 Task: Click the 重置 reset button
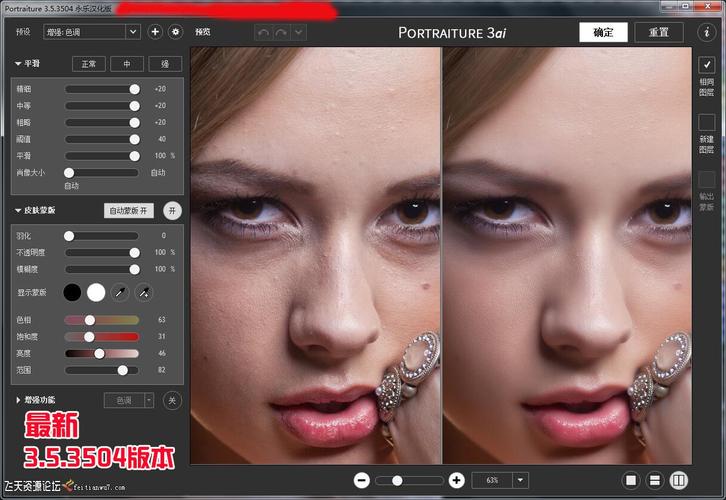pyautogui.click(x=658, y=32)
